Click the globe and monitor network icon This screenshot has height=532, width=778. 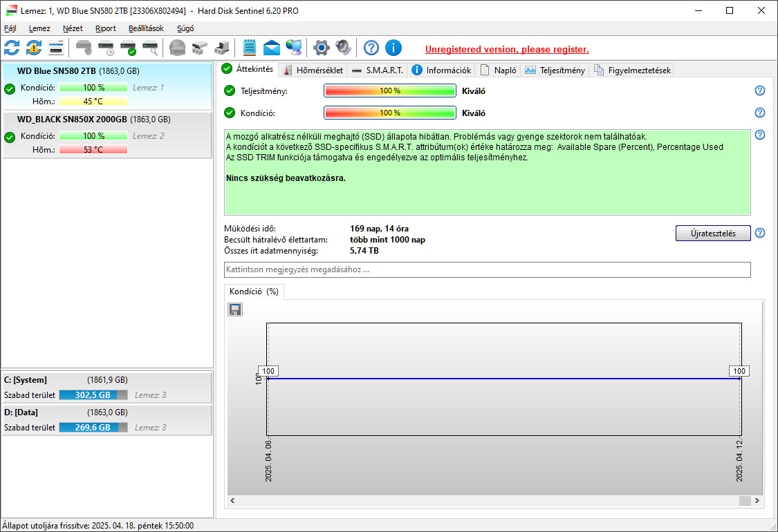[294, 48]
